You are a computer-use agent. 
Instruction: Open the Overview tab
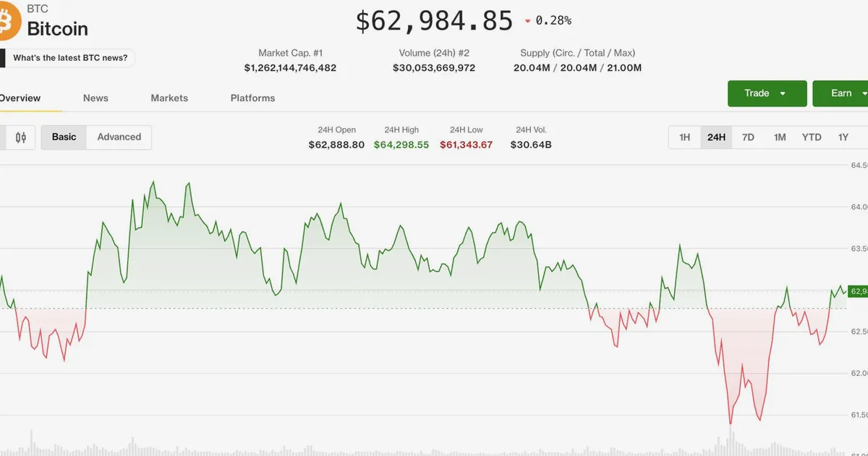tap(20, 98)
